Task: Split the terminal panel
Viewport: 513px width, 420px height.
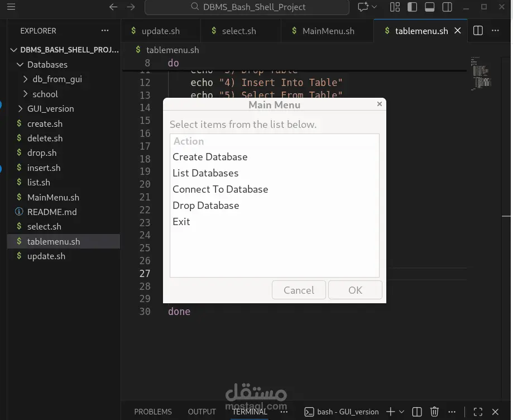Action: [x=416, y=412]
